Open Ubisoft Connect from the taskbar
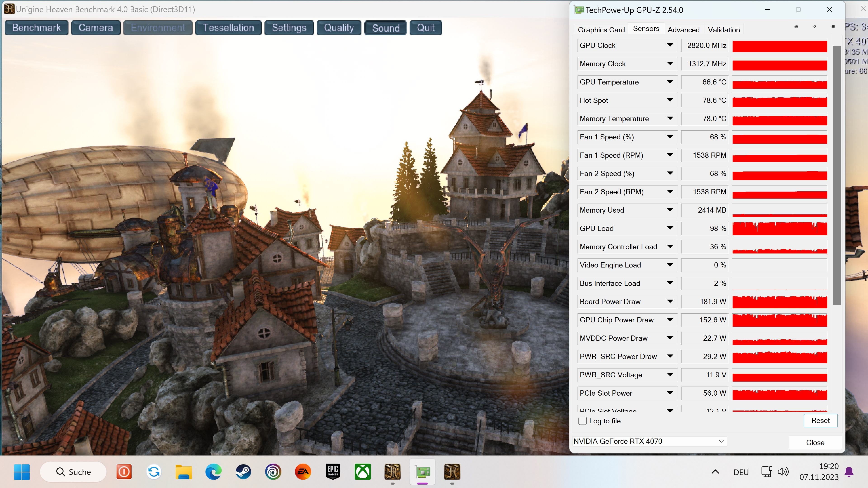The image size is (868, 488). click(273, 472)
